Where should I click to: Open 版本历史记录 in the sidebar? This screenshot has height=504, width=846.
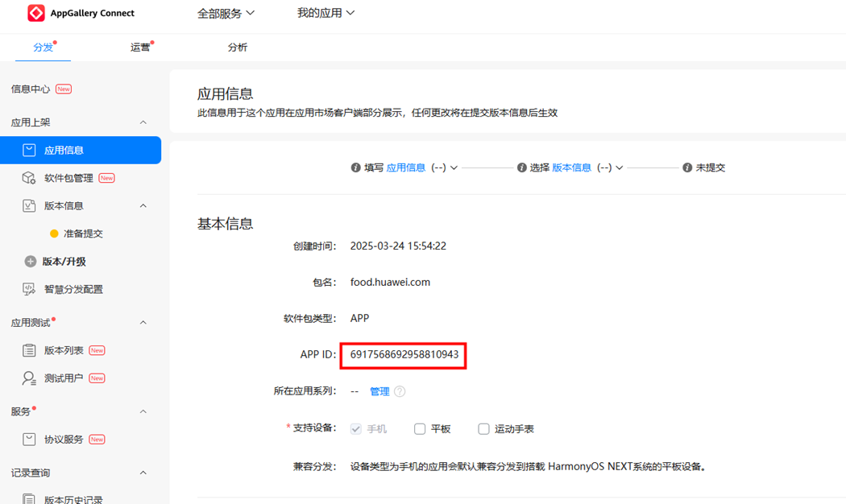[73, 499]
